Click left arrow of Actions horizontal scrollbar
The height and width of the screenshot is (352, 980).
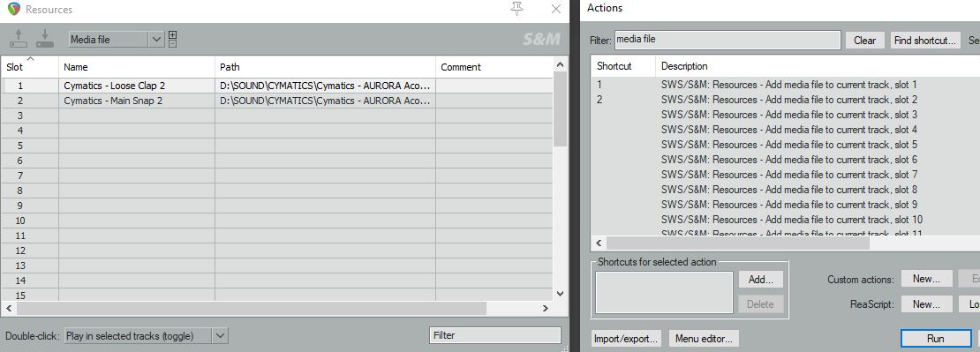click(x=598, y=243)
